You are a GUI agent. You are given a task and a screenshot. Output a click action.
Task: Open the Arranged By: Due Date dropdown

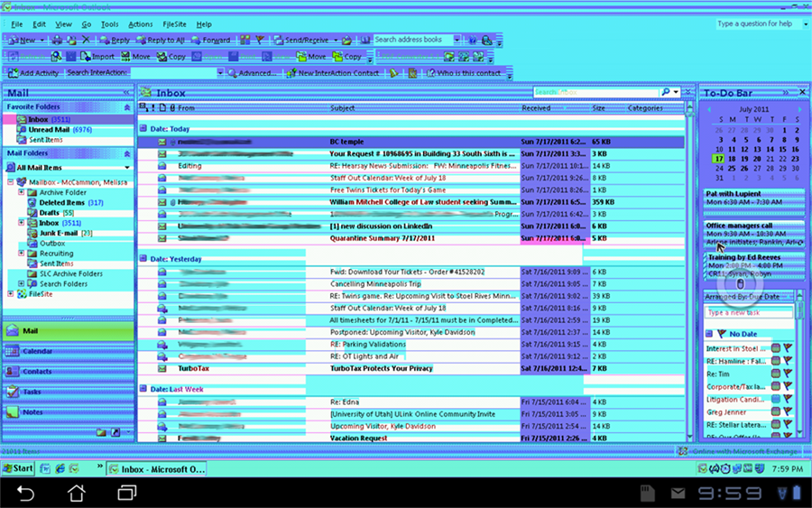click(749, 297)
